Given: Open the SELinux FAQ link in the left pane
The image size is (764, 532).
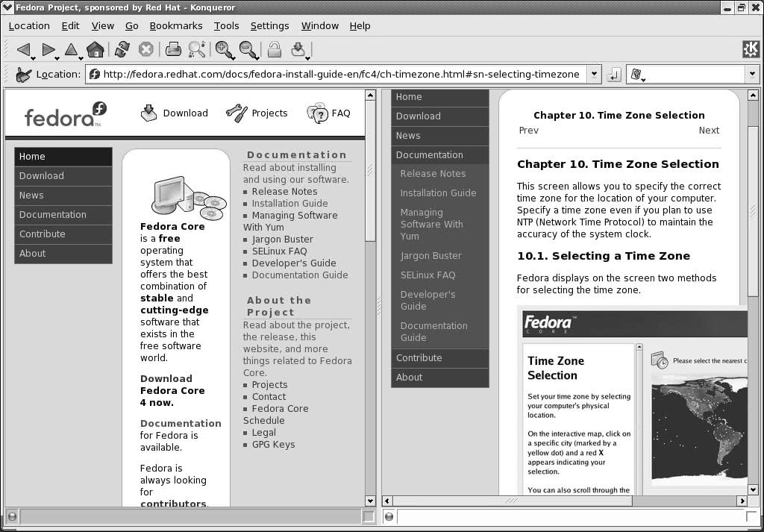Looking at the screenshot, I should tap(279, 251).
